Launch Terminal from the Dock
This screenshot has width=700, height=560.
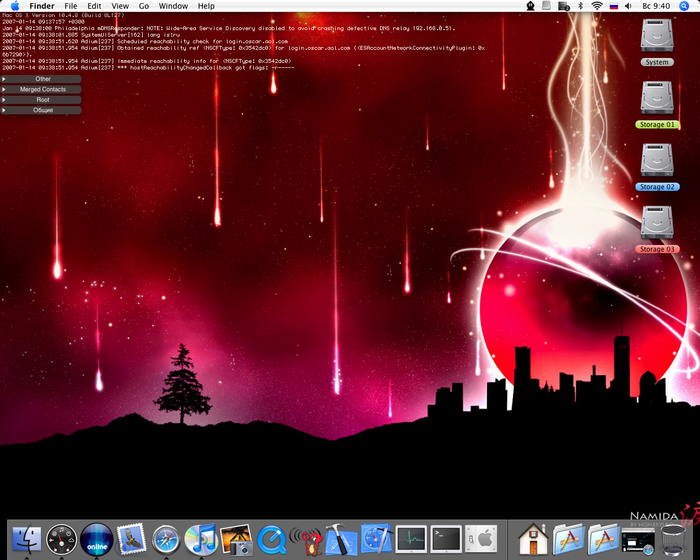click(445, 540)
